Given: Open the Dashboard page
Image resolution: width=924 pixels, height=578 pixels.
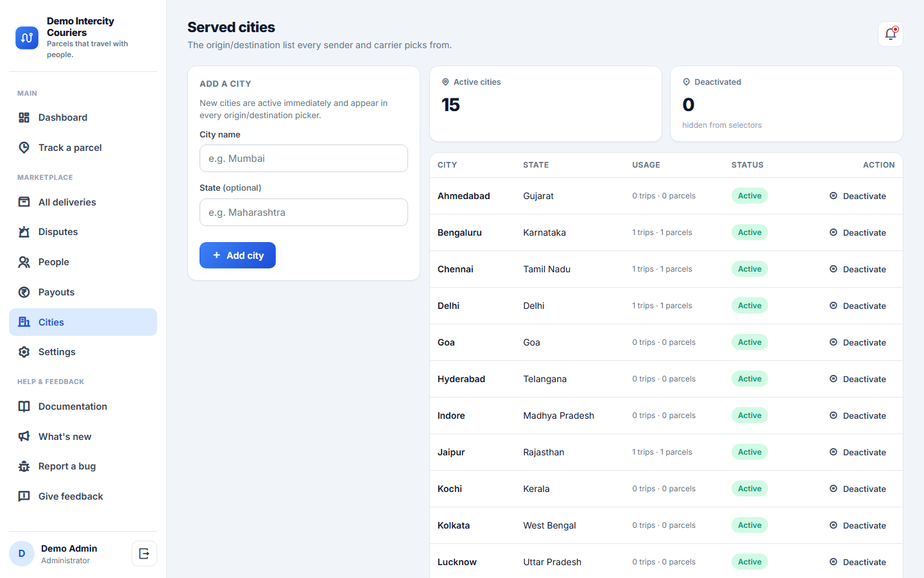Looking at the screenshot, I should (x=83, y=118).
